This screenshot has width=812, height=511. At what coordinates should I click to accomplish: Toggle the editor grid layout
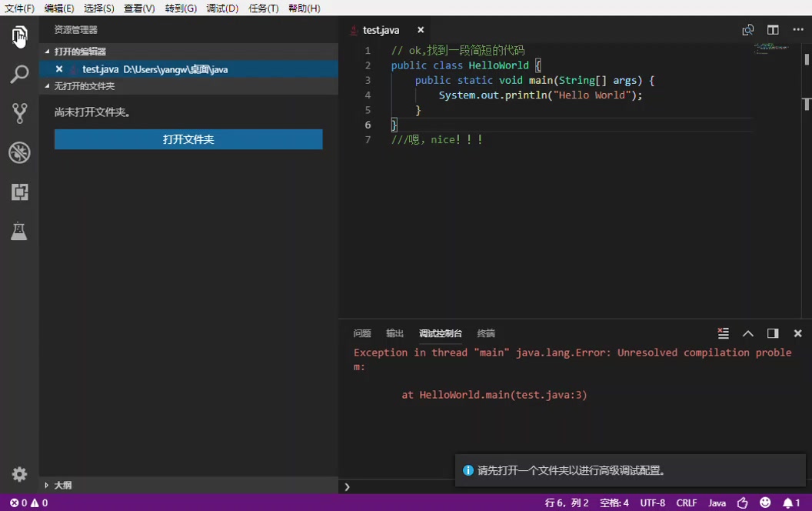click(772, 30)
